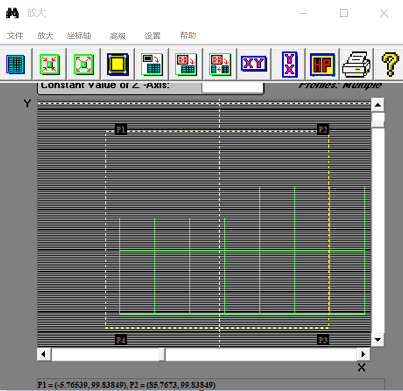Click the blue grid toolbar icon

(x=16, y=64)
